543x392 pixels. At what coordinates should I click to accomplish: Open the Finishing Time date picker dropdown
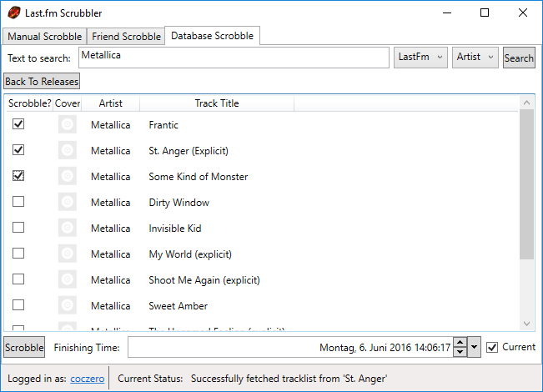[x=474, y=347]
